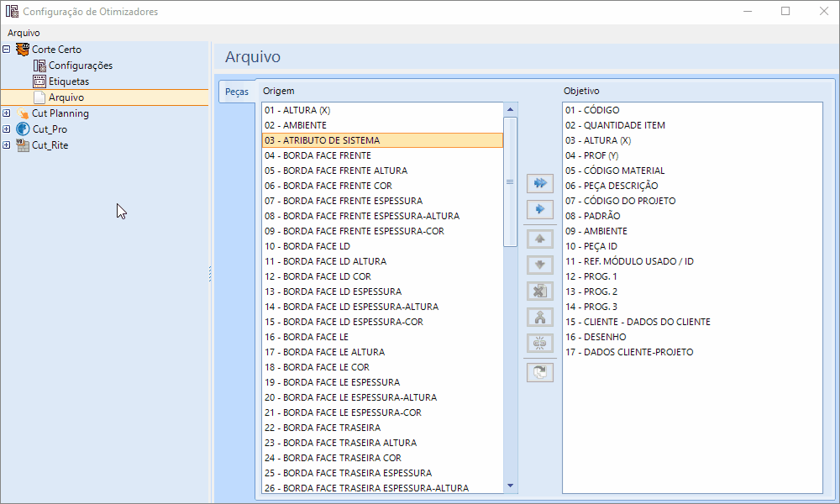Expand the Cut Planning tree node
The image size is (840, 504).
point(7,113)
